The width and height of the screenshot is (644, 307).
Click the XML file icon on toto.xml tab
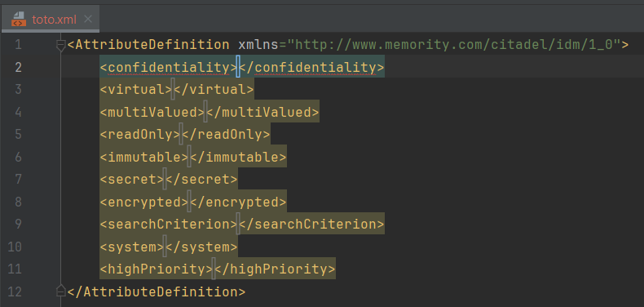click(x=19, y=19)
